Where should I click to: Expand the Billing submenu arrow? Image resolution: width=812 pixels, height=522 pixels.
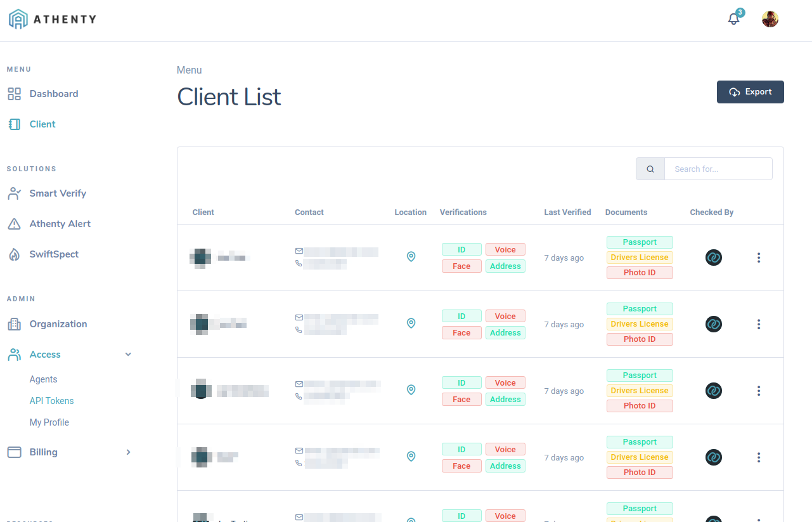pos(128,452)
